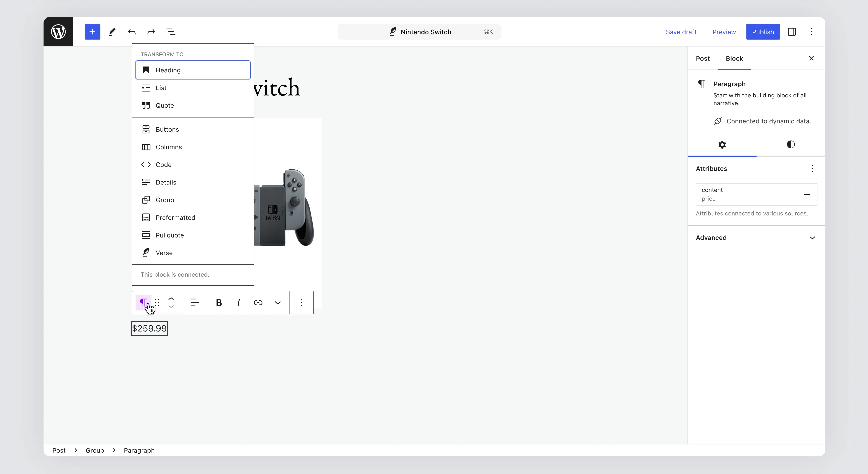The width and height of the screenshot is (868, 474).
Task: Toggle the settings sidebar panel
Action: (791, 32)
